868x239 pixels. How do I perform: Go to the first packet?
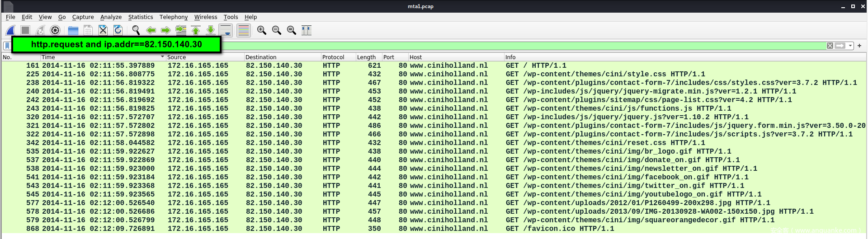[196, 30]
